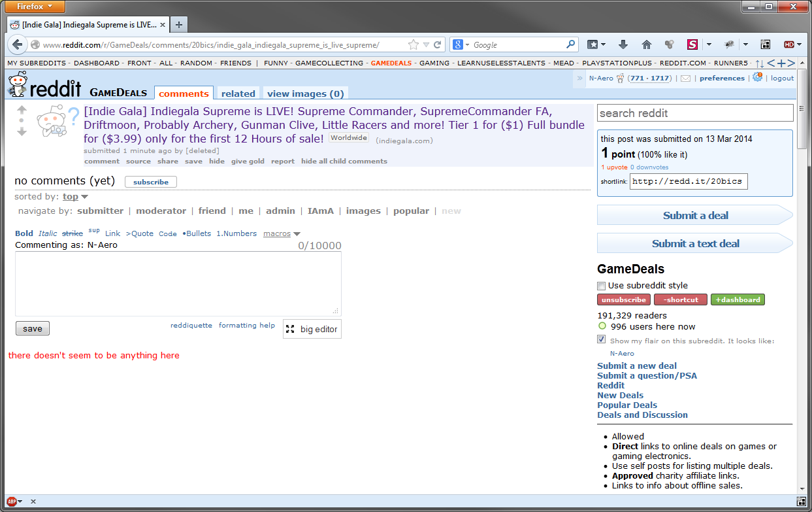Open RES settings gear icon
Screen dimensions: 812x512
pyautogui.click(x=757, y=77)
